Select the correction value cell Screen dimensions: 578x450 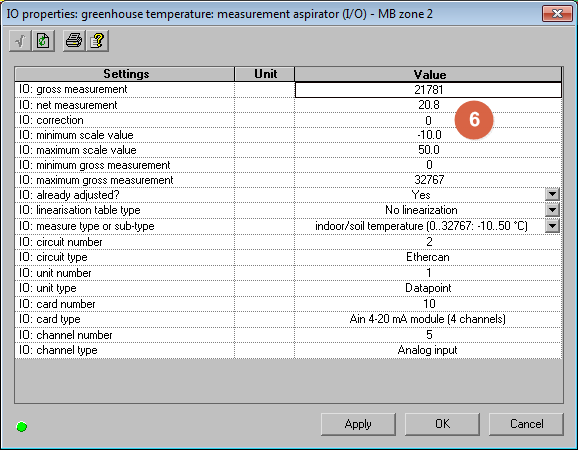click(428, 120)
